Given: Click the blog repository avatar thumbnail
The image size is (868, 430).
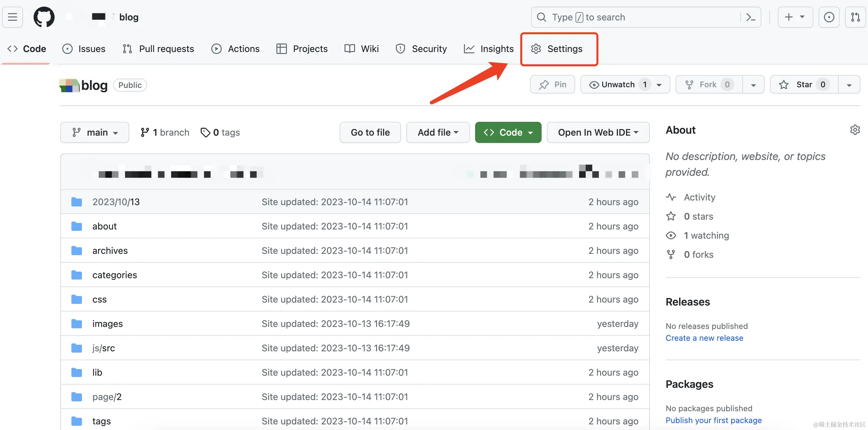Looking at the screenshot, I should [x=69, y=85].
